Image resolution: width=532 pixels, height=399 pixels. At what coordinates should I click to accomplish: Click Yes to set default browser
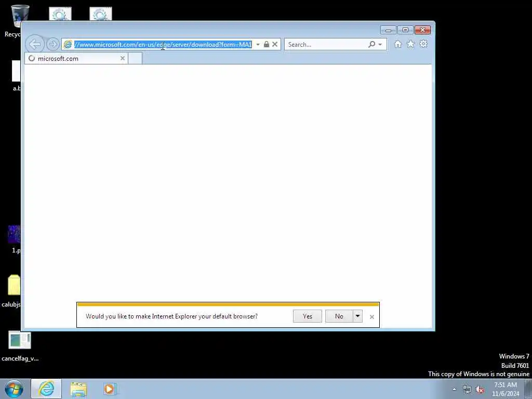pyautogui.click(x=308, y=316)
